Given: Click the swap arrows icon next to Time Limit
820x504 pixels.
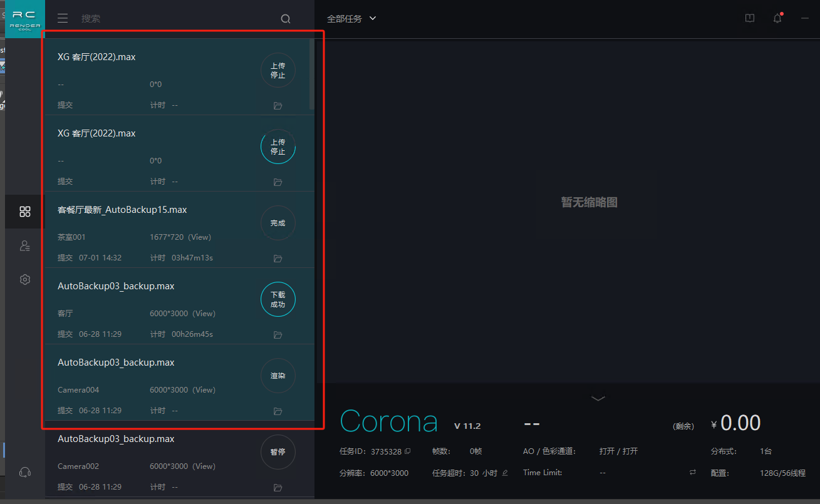Looking at the screenshot, I should click(x=692, y=473).
